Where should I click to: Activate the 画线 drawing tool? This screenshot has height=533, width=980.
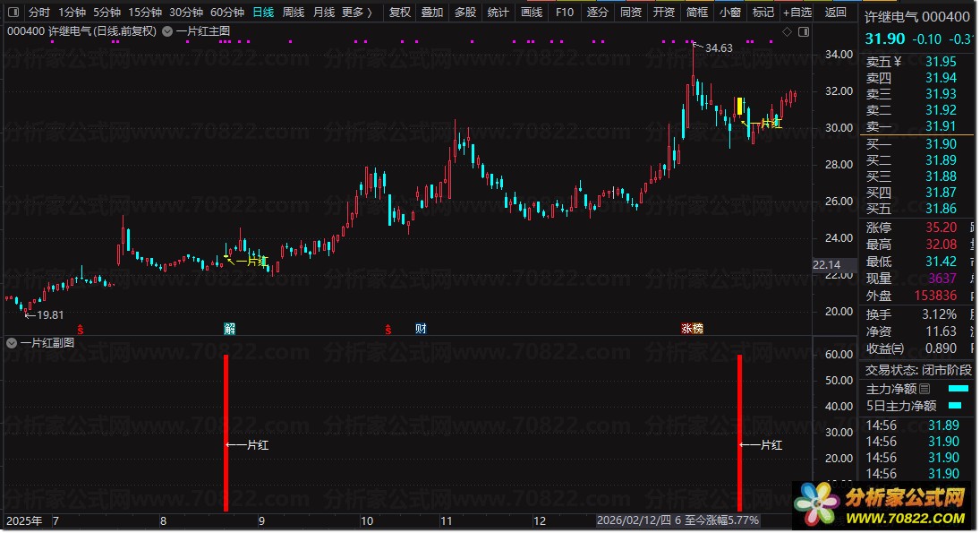[x=532, y=12]
